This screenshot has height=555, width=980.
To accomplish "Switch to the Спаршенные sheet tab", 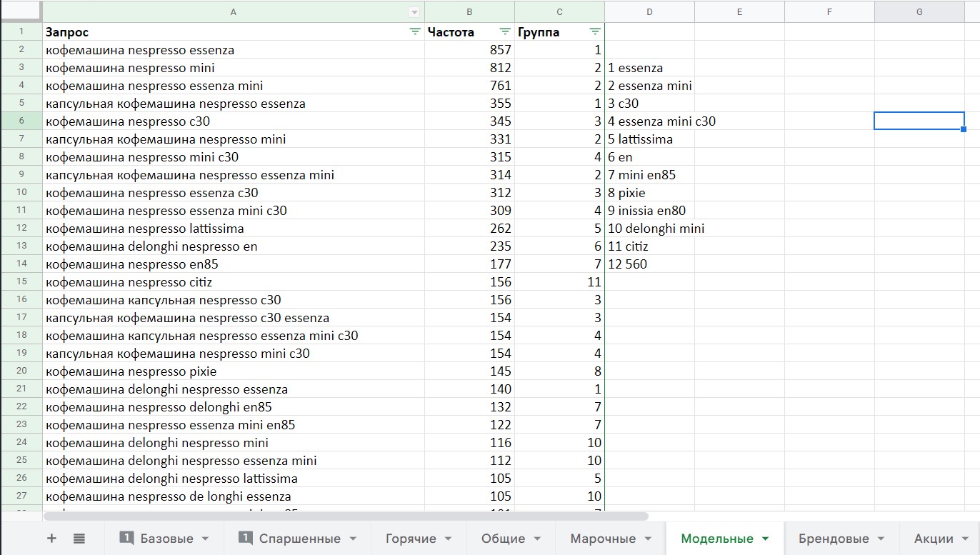I will click(298, 539).
